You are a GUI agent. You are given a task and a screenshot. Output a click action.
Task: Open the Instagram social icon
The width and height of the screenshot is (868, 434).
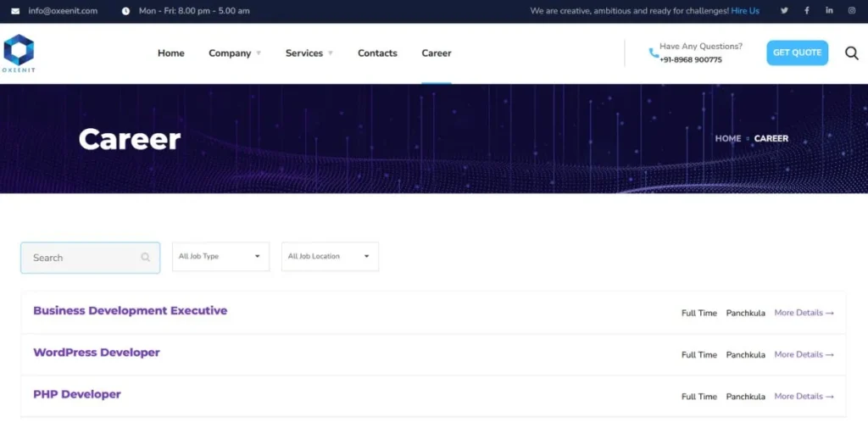click(x=852, y=11)
